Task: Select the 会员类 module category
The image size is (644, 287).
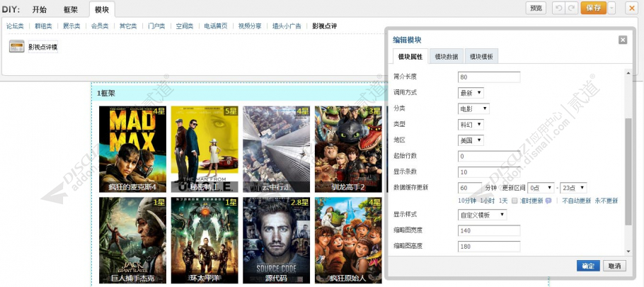Action: pos(100,26)
